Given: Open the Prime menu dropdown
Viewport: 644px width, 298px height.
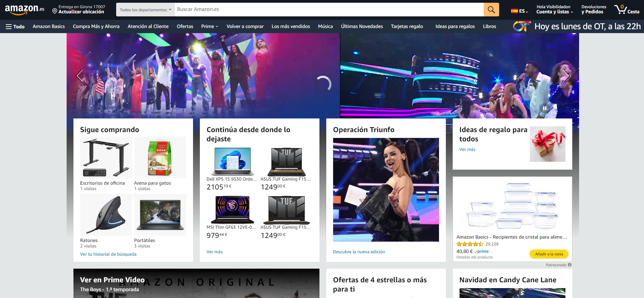Looking at the screenshot, I should [209, 27].
